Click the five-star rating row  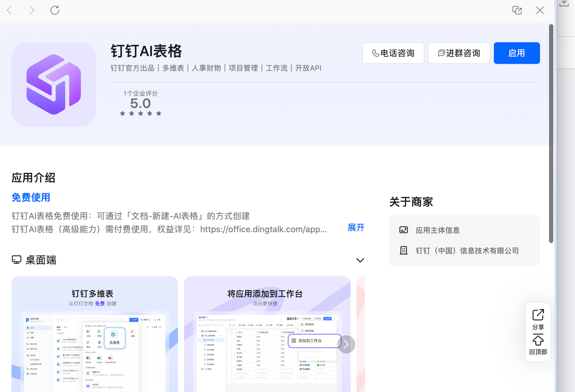pos(141,114)
